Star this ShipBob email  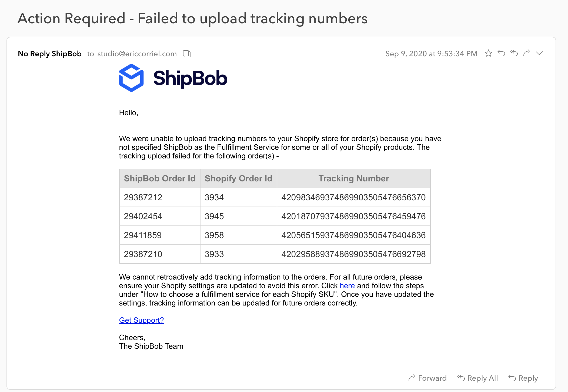click(x=488, y=53)
